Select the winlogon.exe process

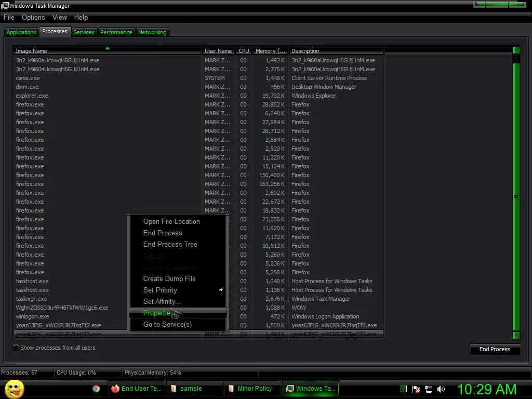198,316
